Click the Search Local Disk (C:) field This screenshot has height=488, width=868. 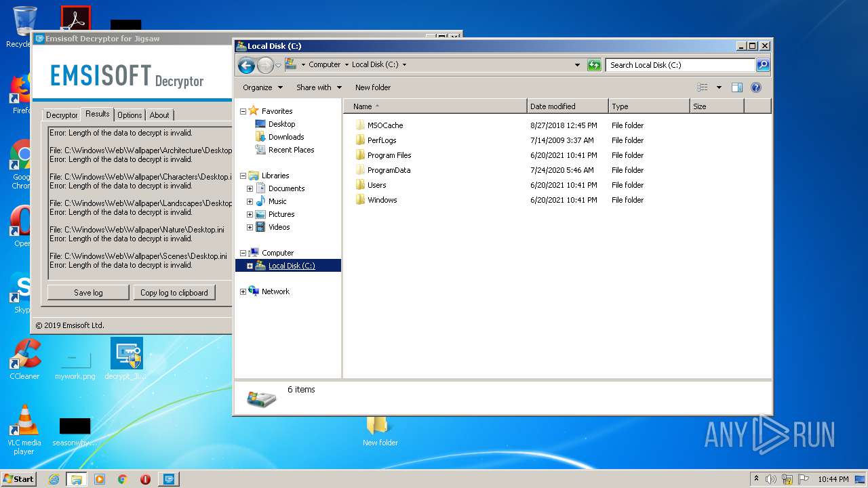coord(680,65)
